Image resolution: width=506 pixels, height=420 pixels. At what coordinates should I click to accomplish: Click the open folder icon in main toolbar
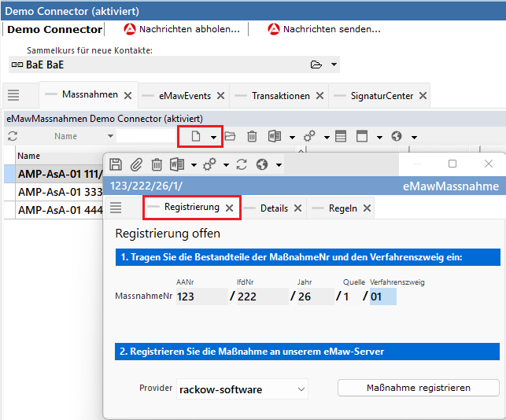click(x=230, y=136)
